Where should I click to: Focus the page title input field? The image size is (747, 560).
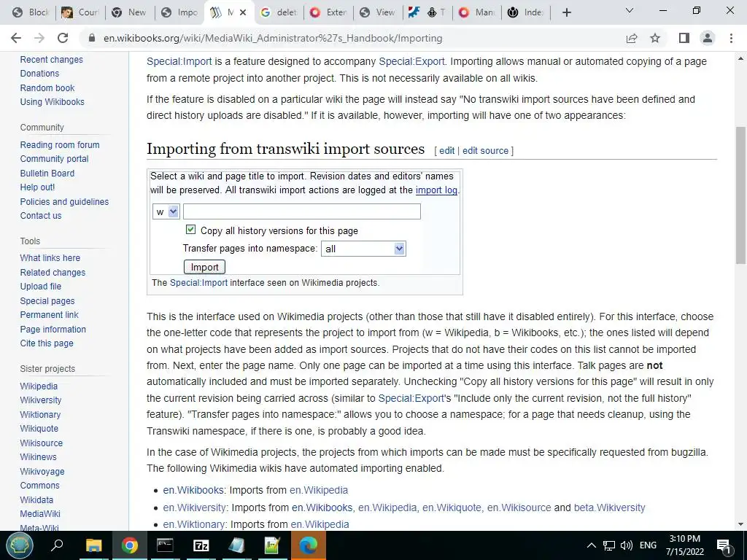click(302, 211)
